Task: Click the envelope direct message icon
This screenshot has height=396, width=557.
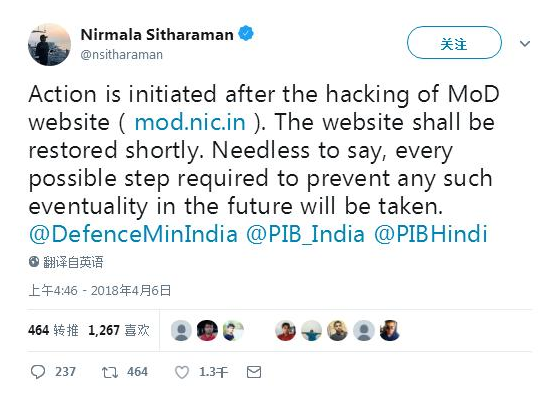Action: click(x=254, y=372)
